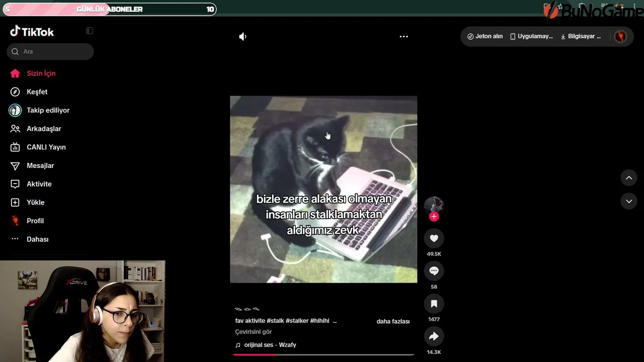Image resolution: width=644 pixels, height=362 pixels.
Task: Open the profile avatar in the header
Action: click(x=620, y=36)
